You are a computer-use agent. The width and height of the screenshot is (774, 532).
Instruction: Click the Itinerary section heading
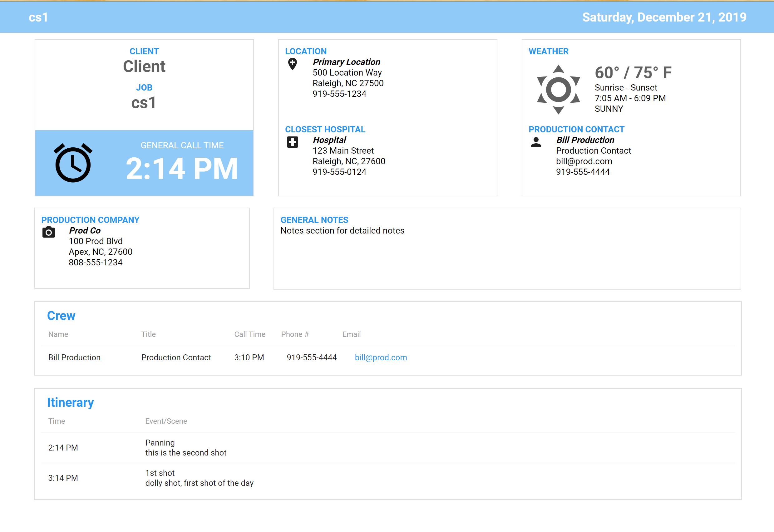(x=70, y=403)
